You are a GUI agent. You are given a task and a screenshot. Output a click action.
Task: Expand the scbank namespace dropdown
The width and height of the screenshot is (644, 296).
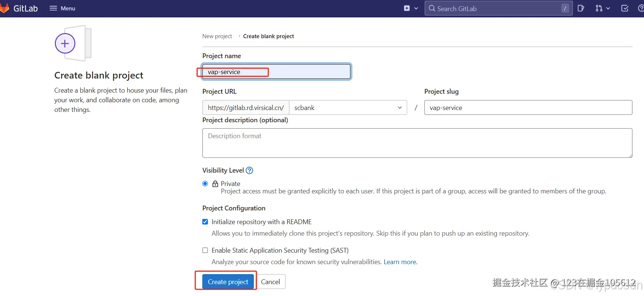pyautogui.click(x=348, y=108)
